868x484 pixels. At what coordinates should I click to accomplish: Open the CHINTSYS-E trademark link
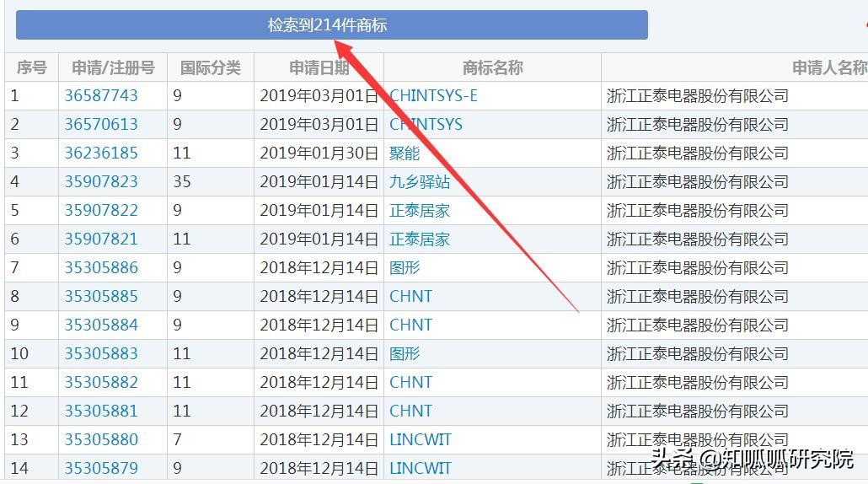433,96
